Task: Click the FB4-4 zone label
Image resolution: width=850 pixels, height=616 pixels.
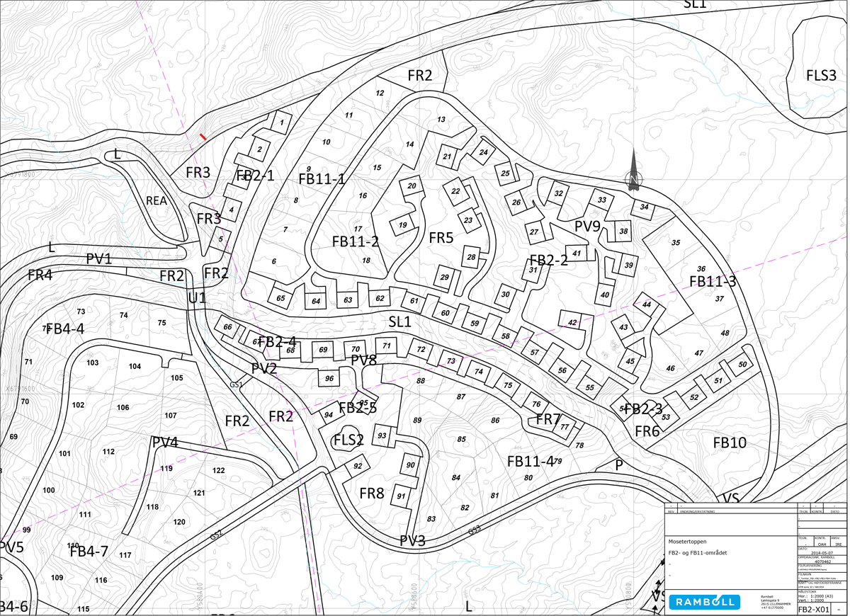Action: (x=65, y=329)
